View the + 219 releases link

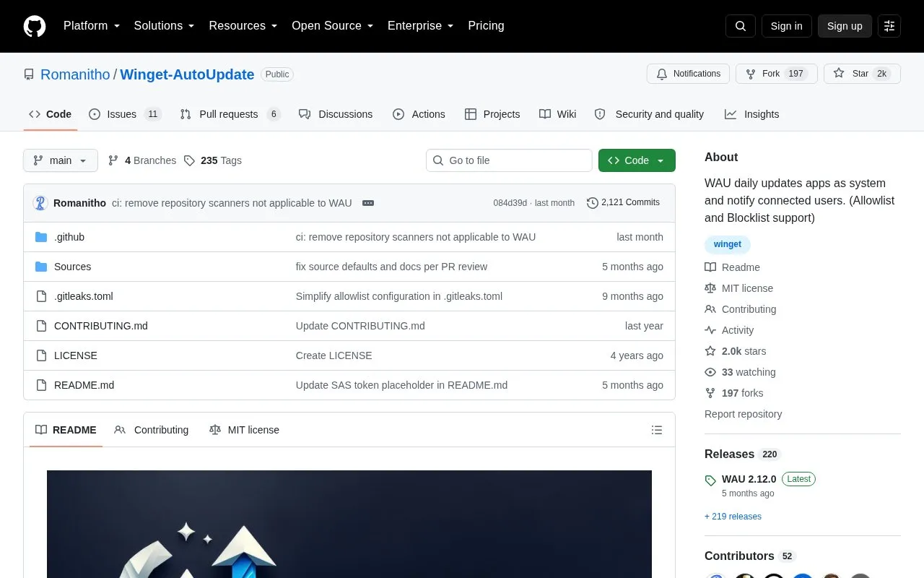(x=733, y=517)
